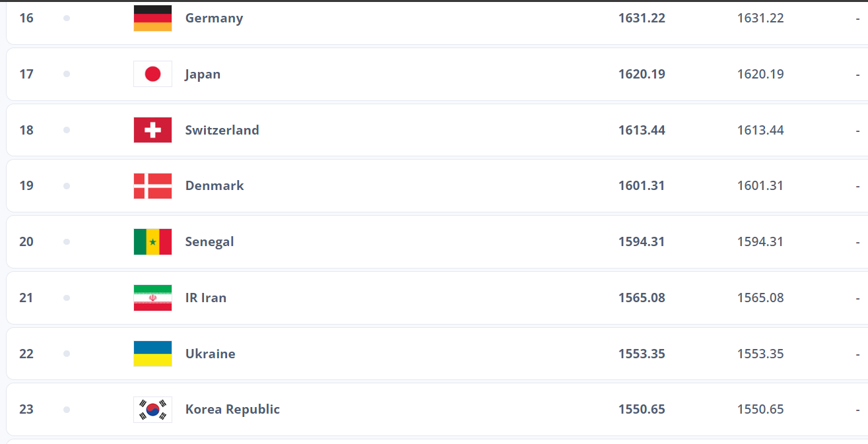Image resolution: width=868 pixels, height=444 pixels.
Task: Click the Korea Republic flag icon
Action: (x=152, y=410)
